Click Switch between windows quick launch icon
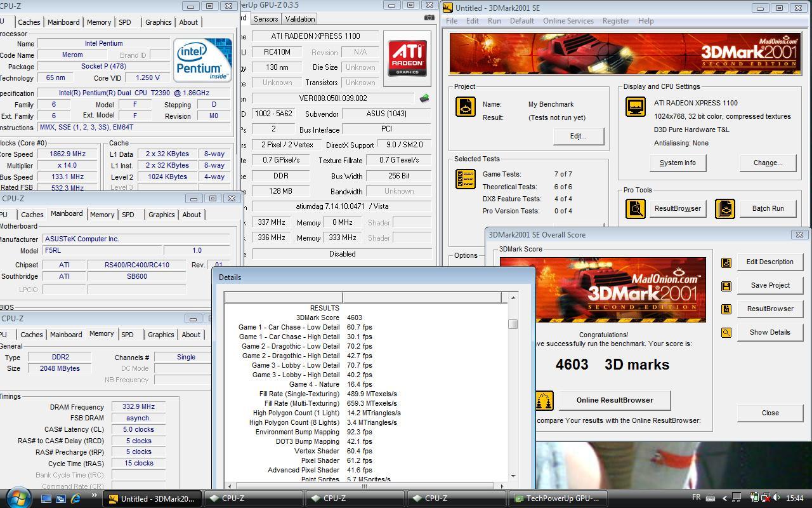Screen dimensions: 812x508 click(61, 498)
